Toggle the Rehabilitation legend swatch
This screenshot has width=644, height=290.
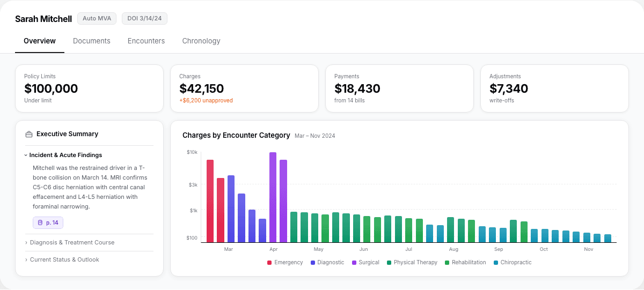[x=447, y=263]
